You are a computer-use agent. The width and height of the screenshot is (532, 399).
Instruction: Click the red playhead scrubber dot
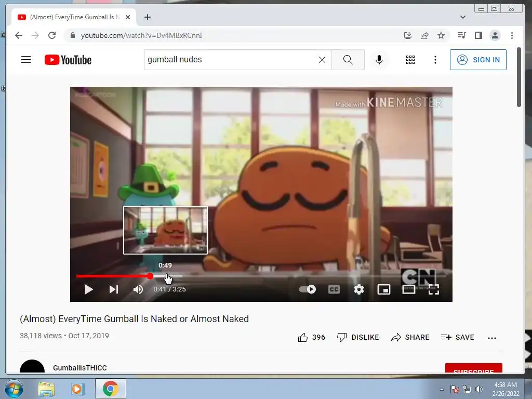point(150,276)
